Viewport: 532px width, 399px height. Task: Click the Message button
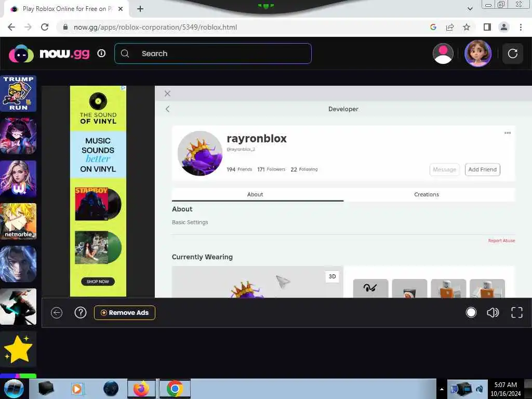[x=445, y=169]
